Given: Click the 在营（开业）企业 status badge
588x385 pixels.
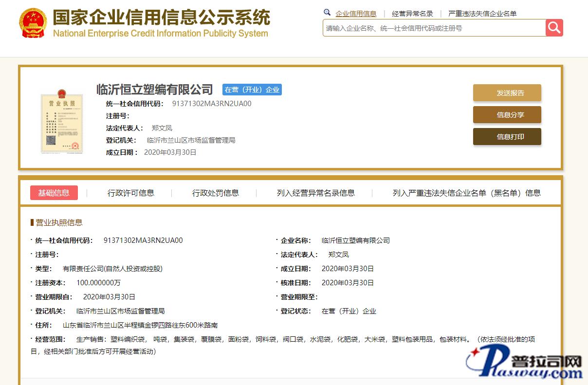Looking at the screenshot, I should pos(252,90).
